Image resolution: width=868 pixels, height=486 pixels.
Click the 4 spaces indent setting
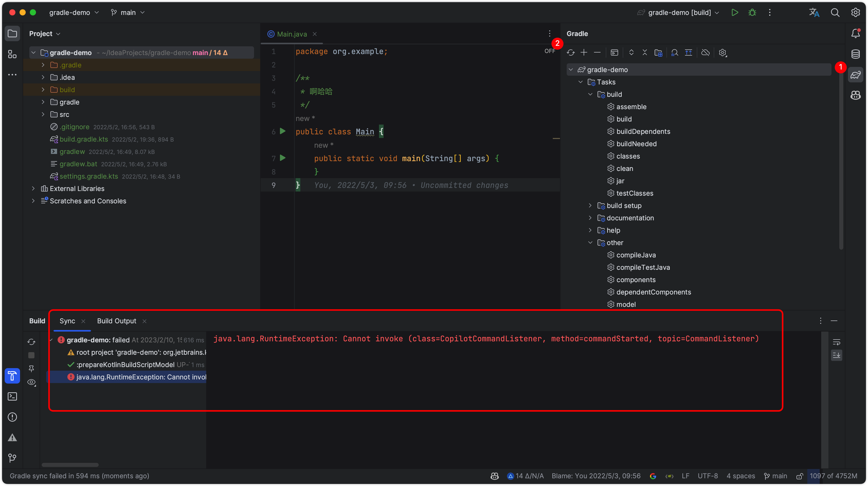coord(741,476)
